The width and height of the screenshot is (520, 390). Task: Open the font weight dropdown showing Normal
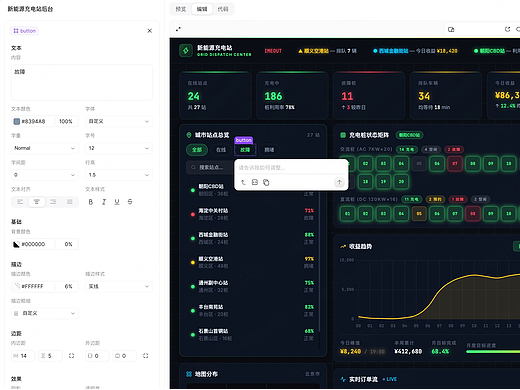pos(45,148)
